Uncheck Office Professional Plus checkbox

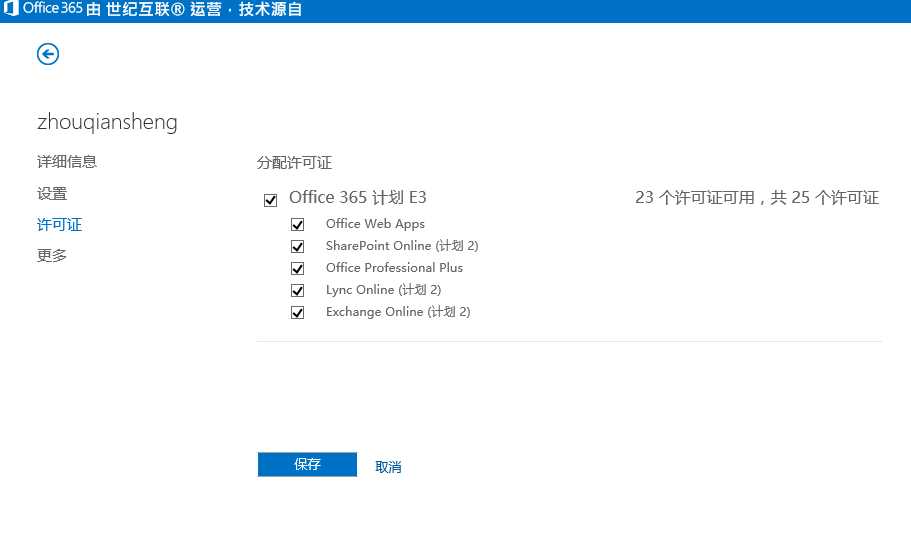click(297, 268)
